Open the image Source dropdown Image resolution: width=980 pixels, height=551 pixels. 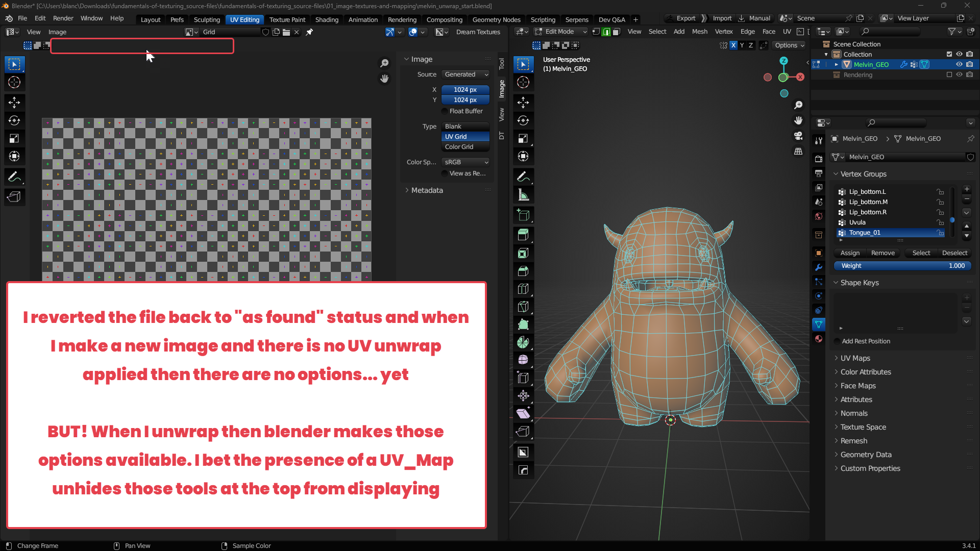465,74
